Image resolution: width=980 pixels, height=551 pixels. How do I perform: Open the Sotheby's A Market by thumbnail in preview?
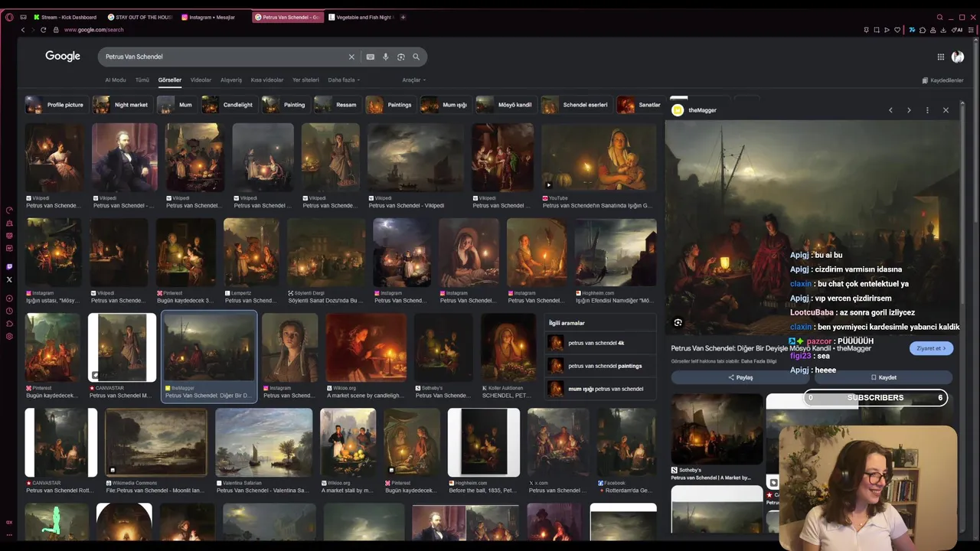click(717, 429)
